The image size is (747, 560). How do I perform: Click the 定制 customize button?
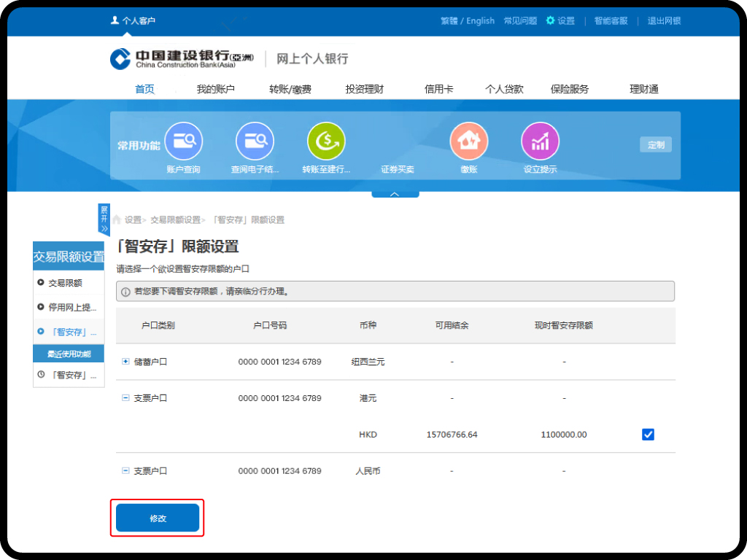point(655,144)
